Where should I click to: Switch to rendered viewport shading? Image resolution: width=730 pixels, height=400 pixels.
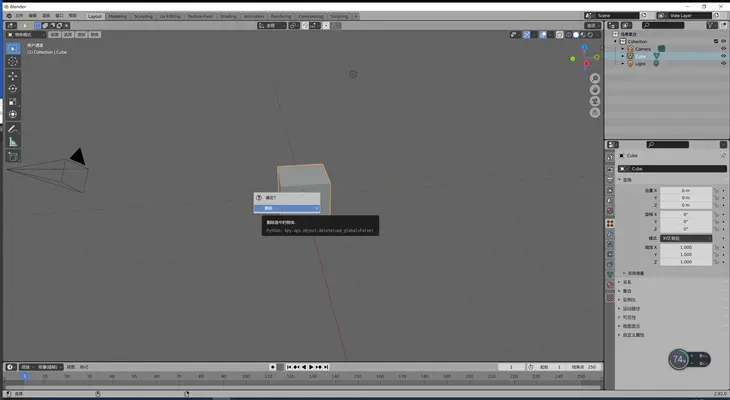[x=590, y=34]
